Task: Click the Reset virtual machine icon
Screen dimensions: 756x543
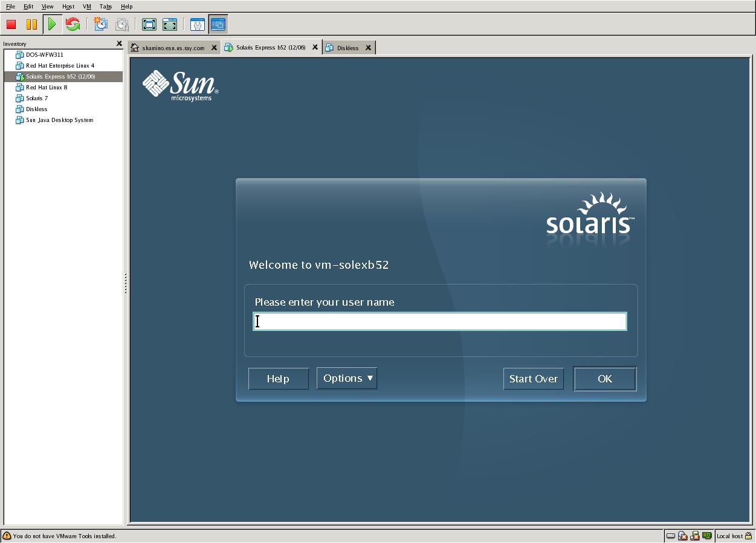Action: 73,24
